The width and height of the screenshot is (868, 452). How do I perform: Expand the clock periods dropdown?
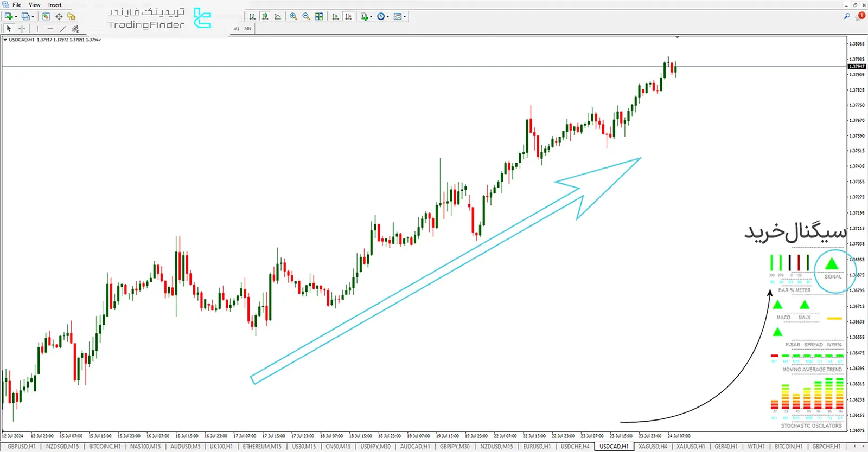coord(383,16)
